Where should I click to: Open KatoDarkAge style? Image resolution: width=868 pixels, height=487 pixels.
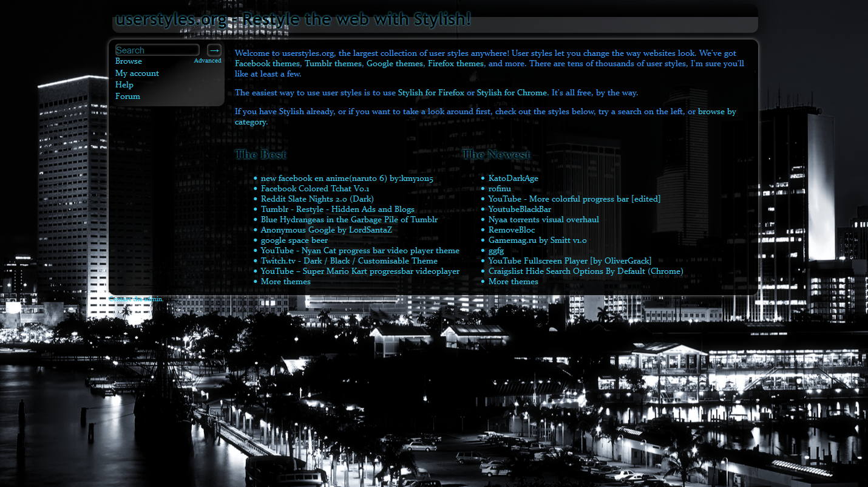click(x=514, y=179)
